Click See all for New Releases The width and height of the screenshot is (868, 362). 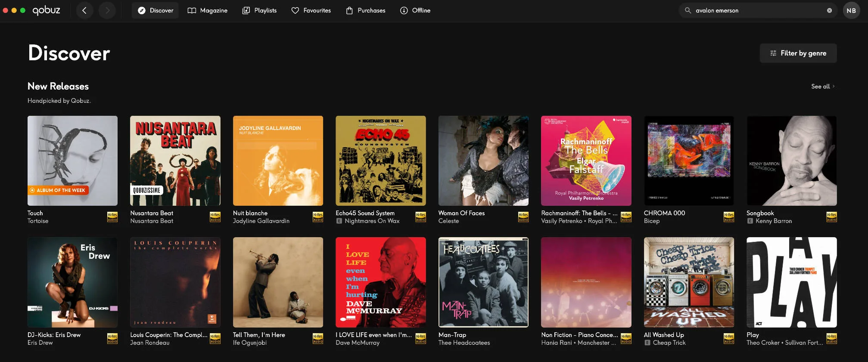click(823, 86)
